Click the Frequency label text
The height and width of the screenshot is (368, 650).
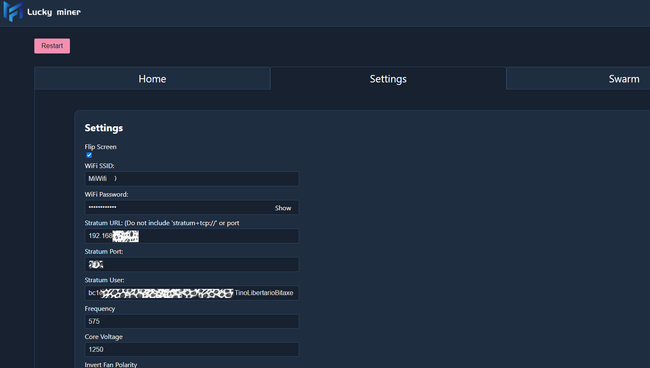pos(99,309)
